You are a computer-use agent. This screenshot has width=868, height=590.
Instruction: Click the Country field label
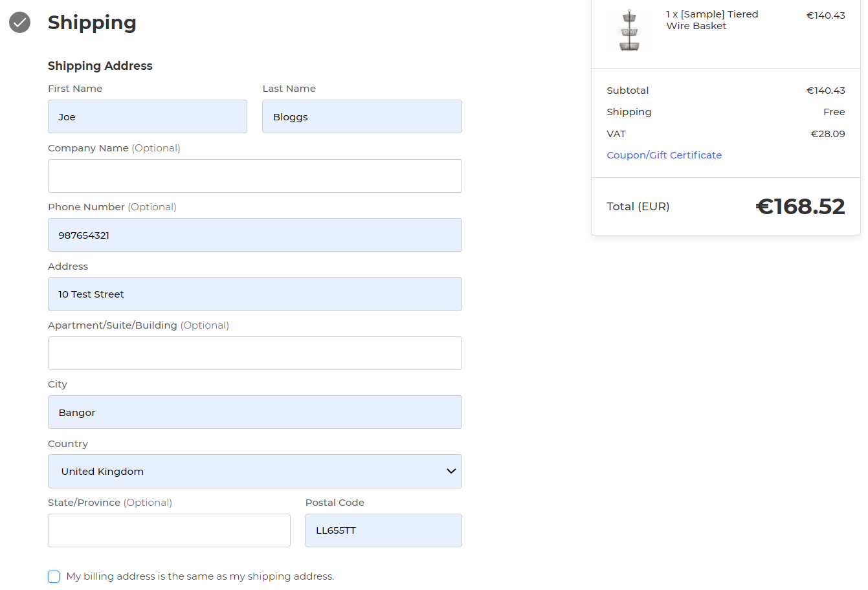(x=68, y=444)
